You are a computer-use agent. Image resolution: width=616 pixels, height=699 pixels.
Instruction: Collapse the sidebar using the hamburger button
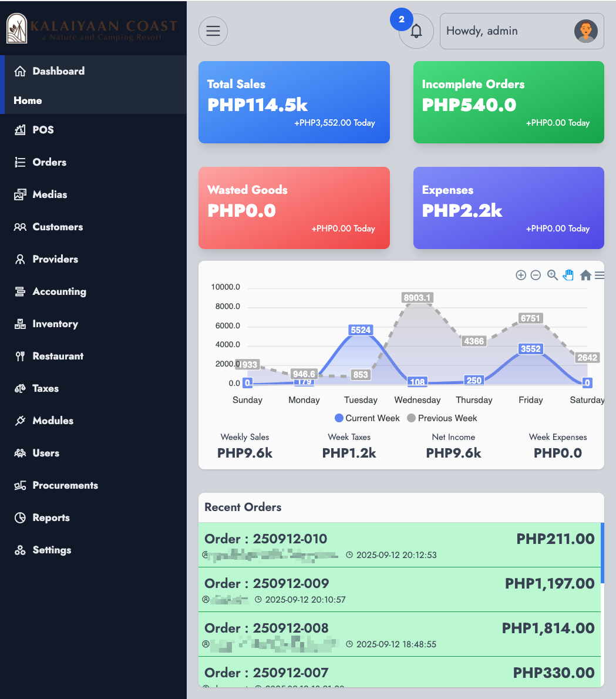[213, 31]
